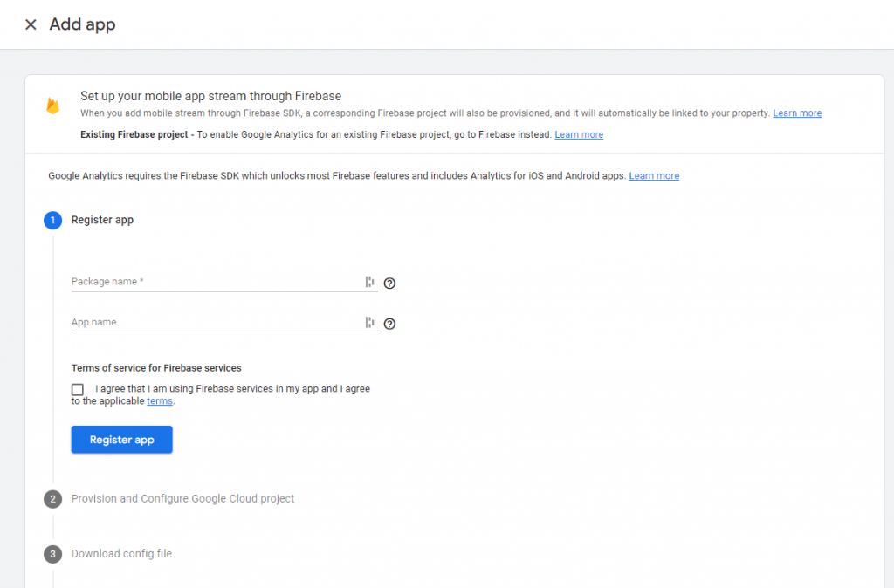894x588 pixels.
Task: Open Learn more link for Existing Firebase project
Action: (x=579, y=134)
